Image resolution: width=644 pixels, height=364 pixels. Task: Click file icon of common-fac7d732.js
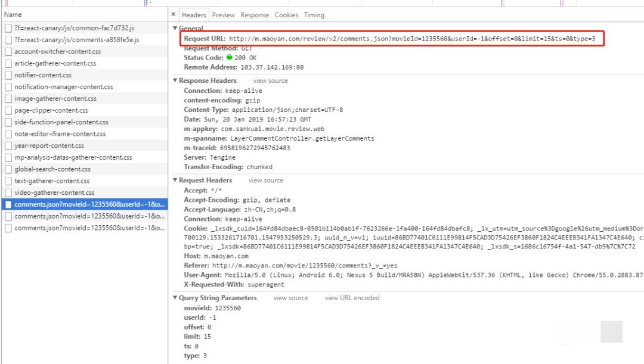8,28
